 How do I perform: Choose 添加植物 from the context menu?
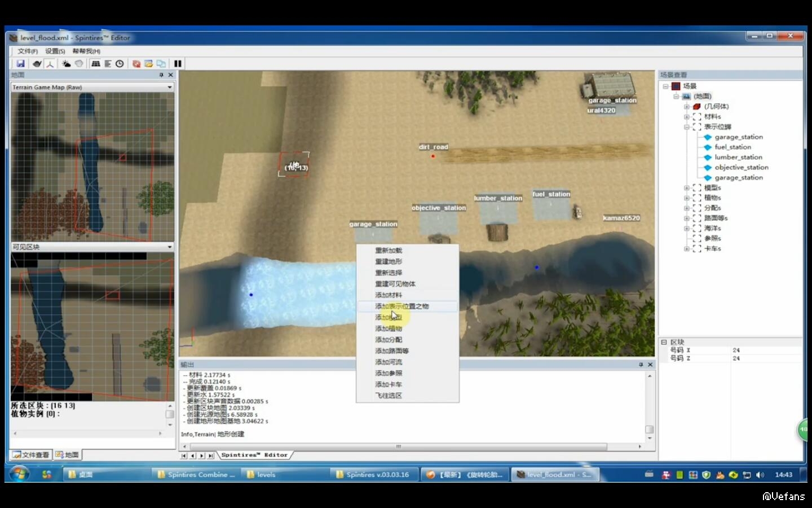pos(408,329)
